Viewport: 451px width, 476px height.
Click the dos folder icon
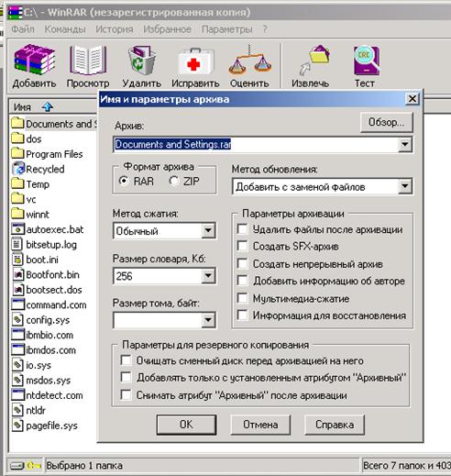pos(17,138)
